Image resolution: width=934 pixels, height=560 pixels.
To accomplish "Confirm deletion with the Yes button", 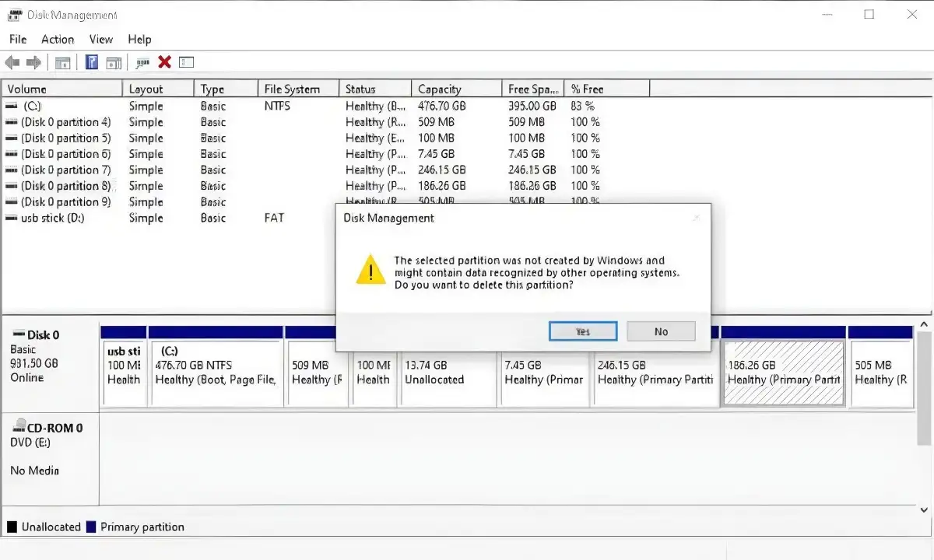I will 583,331.
